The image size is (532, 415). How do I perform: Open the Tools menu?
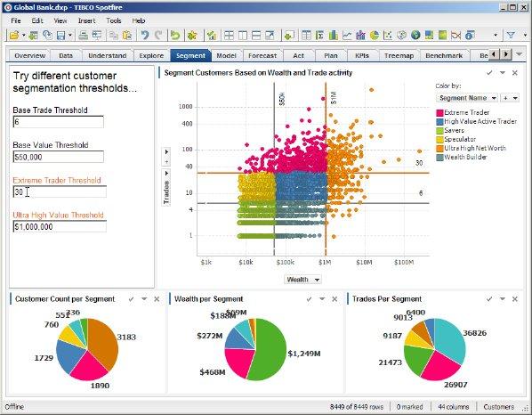click(x=114, y=20)
